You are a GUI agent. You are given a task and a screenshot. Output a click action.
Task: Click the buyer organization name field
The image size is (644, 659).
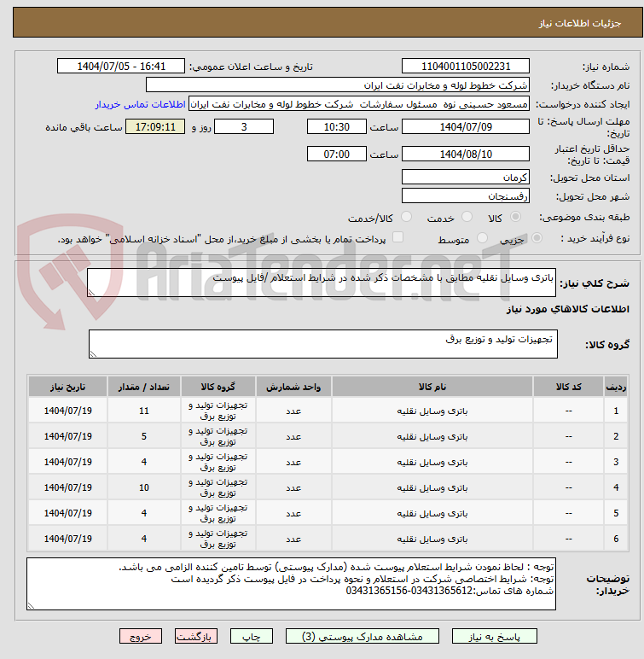(337, 85)
